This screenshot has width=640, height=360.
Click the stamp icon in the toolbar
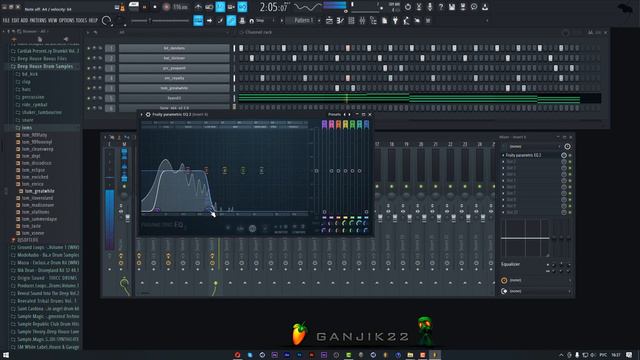242,20
